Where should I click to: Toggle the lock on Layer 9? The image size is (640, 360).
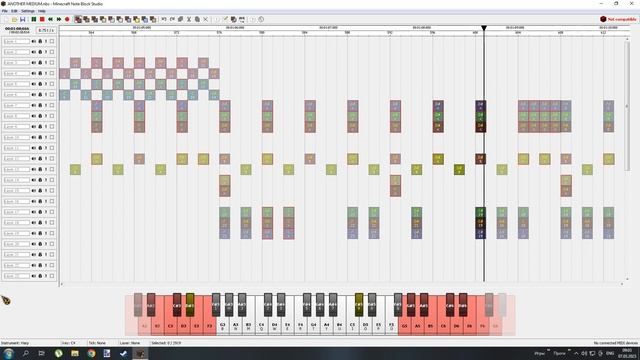pyautogui.click(x=40, y=127)
